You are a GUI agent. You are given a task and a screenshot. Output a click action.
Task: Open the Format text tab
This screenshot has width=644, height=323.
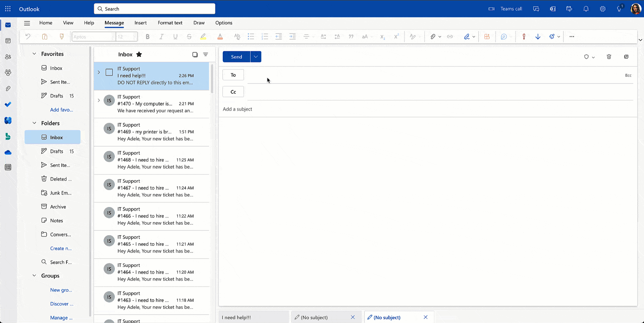tap(170, 23)
